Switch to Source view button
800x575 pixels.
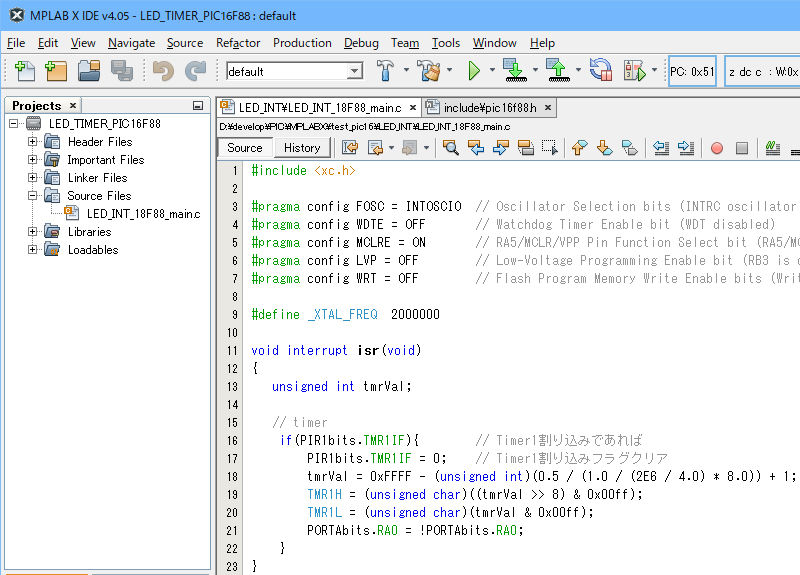pyautogui.click(x=244, y=148)
